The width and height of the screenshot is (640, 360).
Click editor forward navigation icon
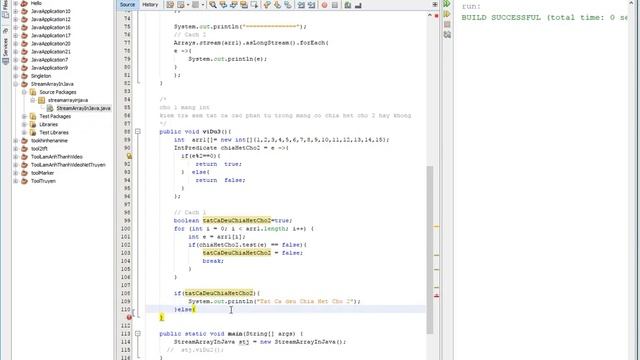coord(196,5)
